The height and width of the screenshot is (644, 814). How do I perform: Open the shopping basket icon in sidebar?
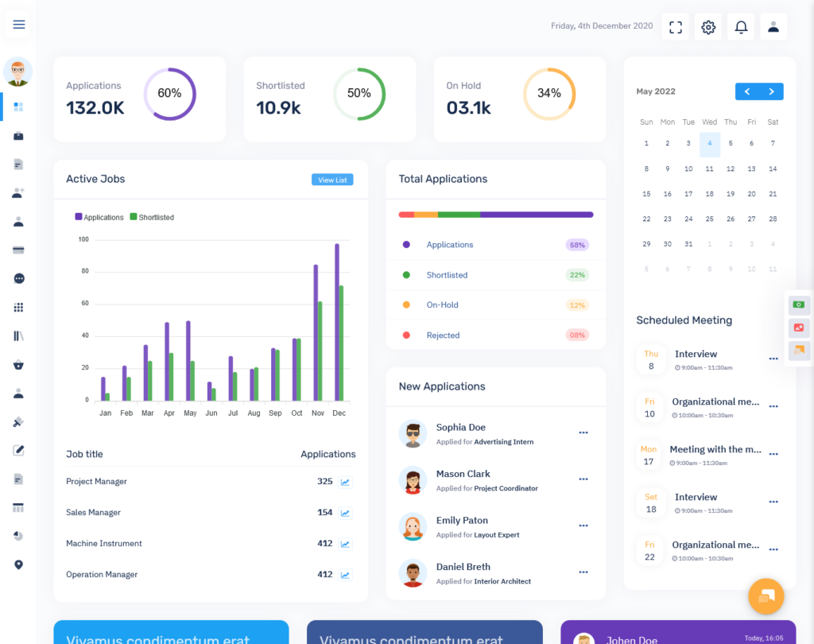pos(19,365)
